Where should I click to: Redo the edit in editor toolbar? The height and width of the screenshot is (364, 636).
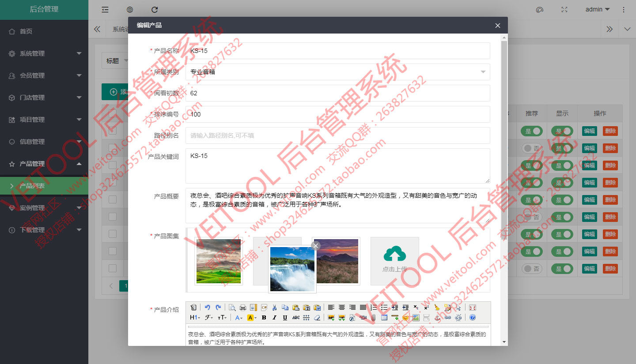click(x=218, y=308)
